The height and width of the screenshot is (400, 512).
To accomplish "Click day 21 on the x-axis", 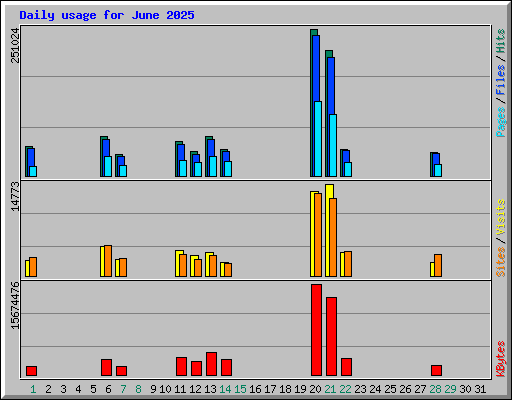I will click(330, 389).
